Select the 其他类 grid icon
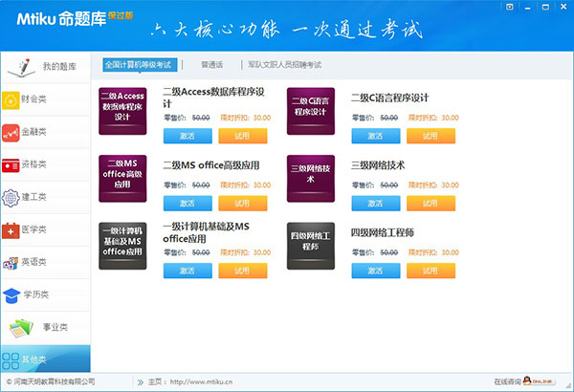This screenshot has width=574, height=392. [11, 359]
